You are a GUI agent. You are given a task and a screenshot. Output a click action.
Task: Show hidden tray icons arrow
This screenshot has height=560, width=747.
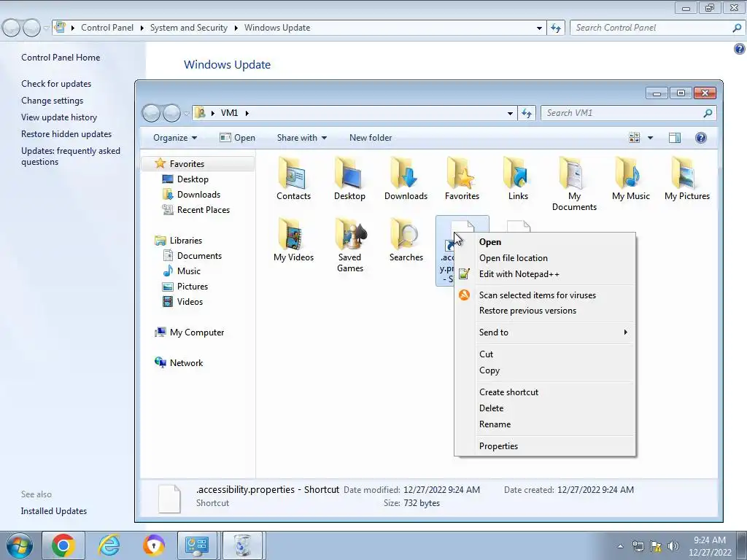point(620,546)
